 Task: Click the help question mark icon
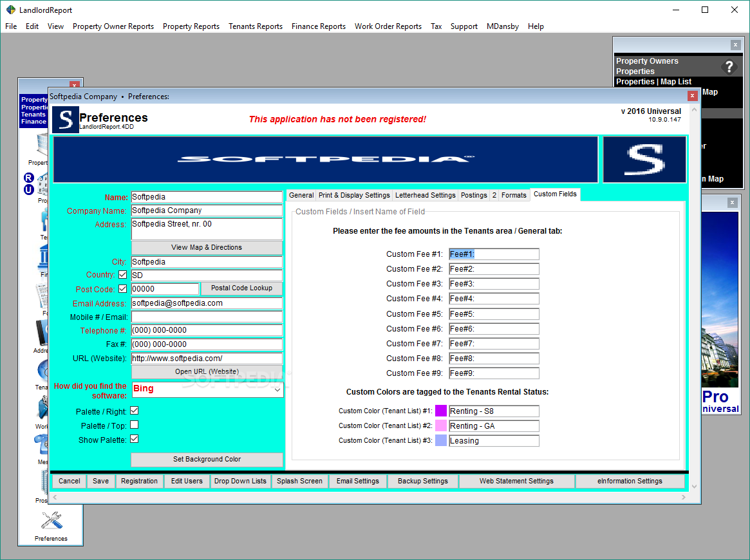(729, 67)
